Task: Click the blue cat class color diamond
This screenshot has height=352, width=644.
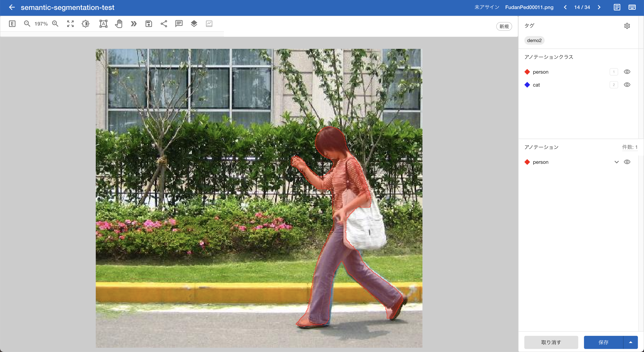Action: pyautogui.click(x=527, y=85)
